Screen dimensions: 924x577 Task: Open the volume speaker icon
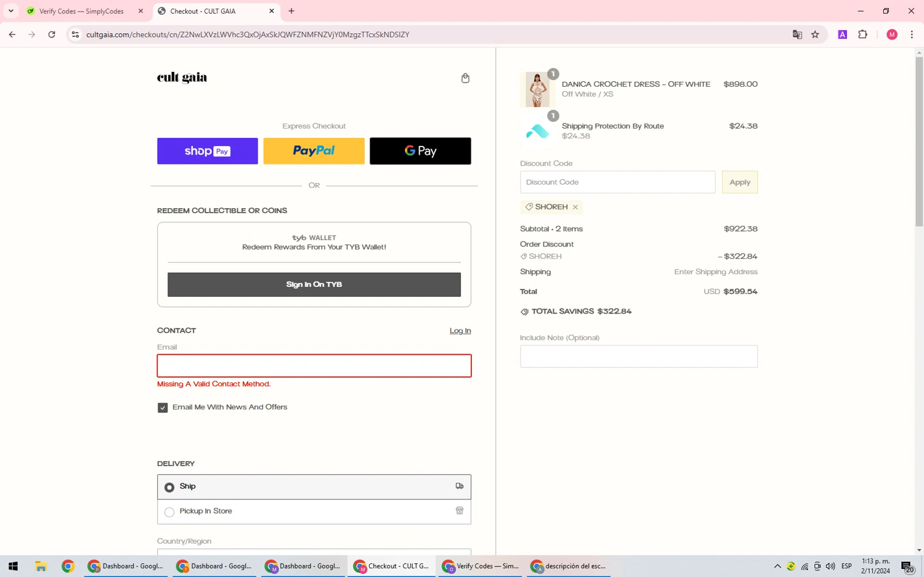(830, 567)
